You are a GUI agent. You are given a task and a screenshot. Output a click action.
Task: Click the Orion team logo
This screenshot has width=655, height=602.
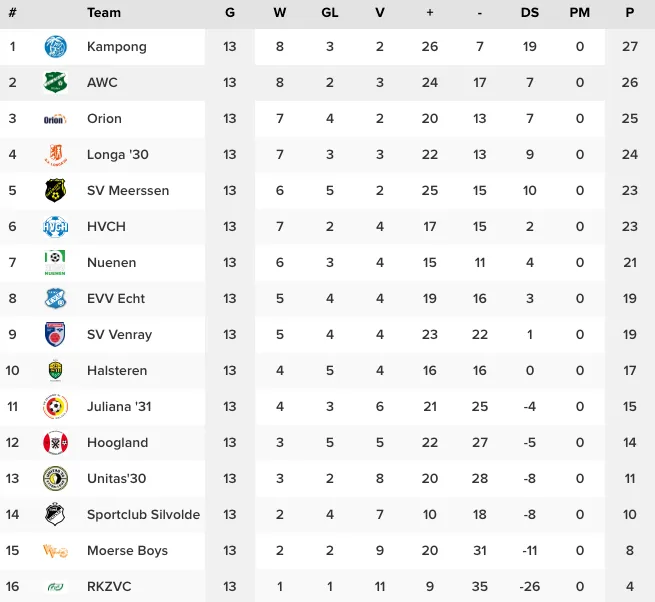(55, 119)
